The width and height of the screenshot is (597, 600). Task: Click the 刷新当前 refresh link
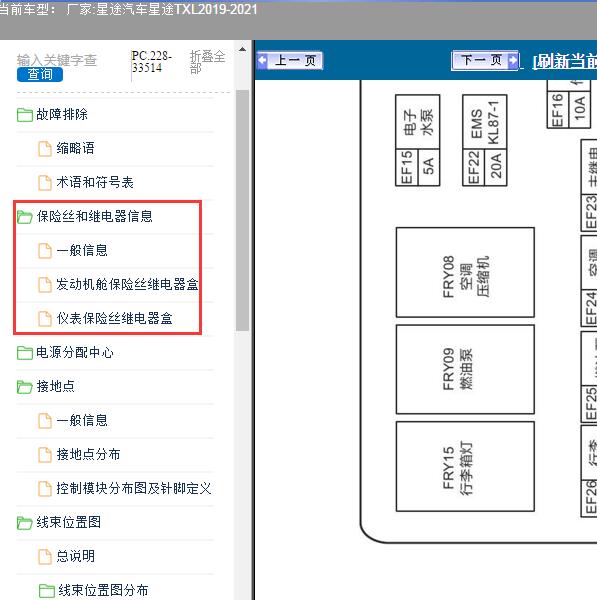564,61
